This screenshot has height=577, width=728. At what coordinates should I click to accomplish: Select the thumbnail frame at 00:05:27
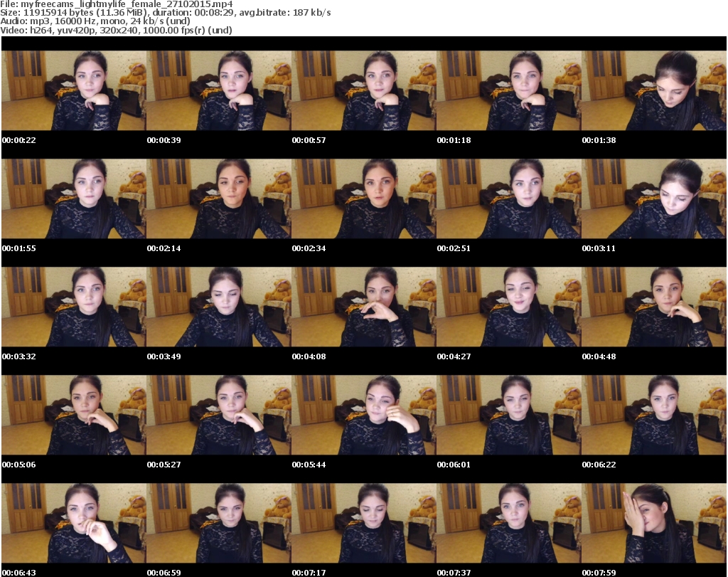[x=219, y=415]
